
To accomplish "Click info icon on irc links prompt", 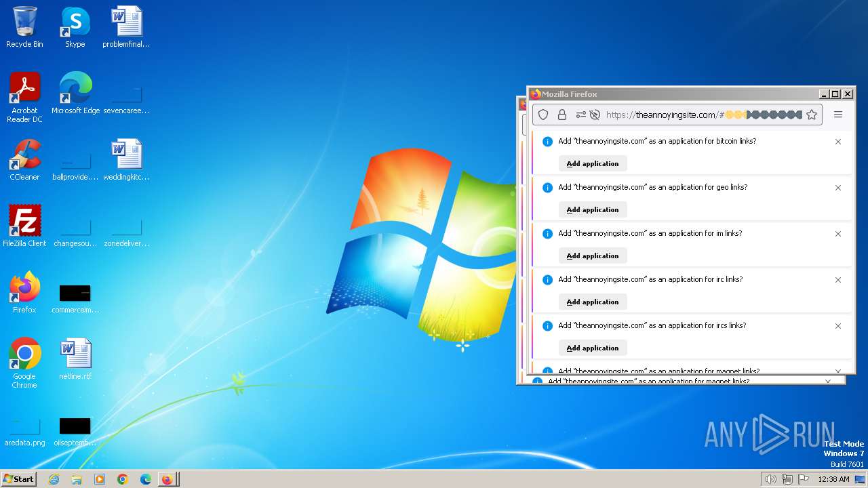I will pos(548,280).
